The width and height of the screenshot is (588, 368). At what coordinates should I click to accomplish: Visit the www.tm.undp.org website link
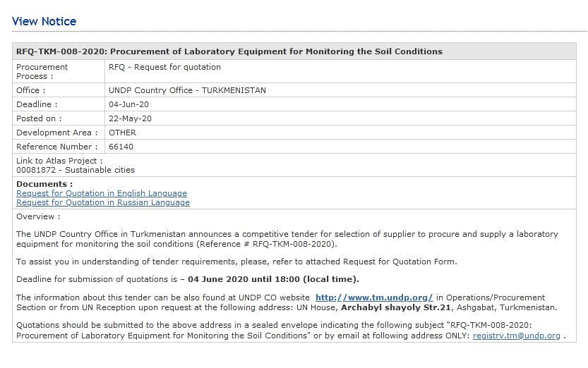click(x=374, y=298)
